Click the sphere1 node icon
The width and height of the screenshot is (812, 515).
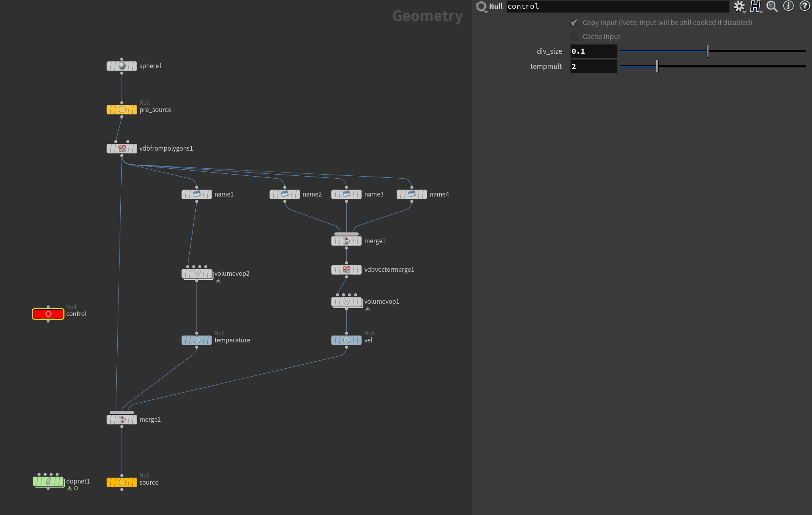pos(122,66)
